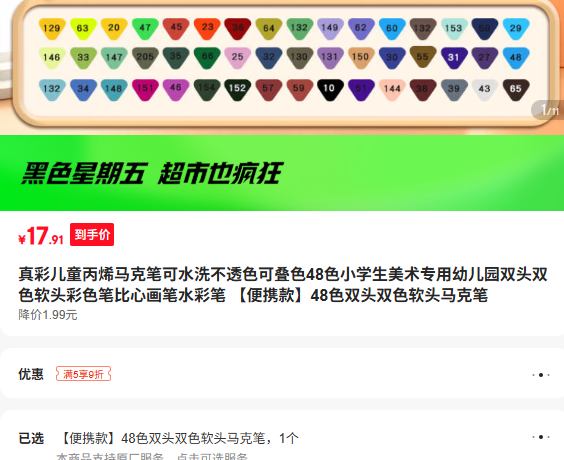
Task: Open the 黑色星期五 超市也疯狂 promotion banner
Action: (282, 173)
